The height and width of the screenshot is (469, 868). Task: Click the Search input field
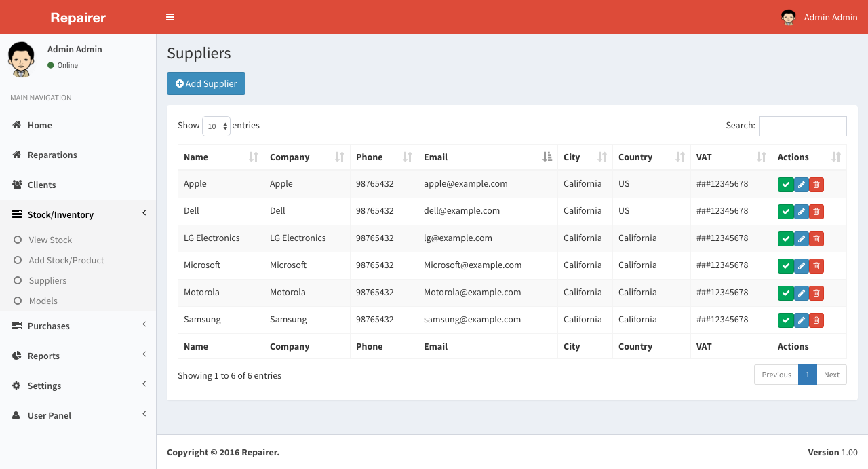point(803,126)
